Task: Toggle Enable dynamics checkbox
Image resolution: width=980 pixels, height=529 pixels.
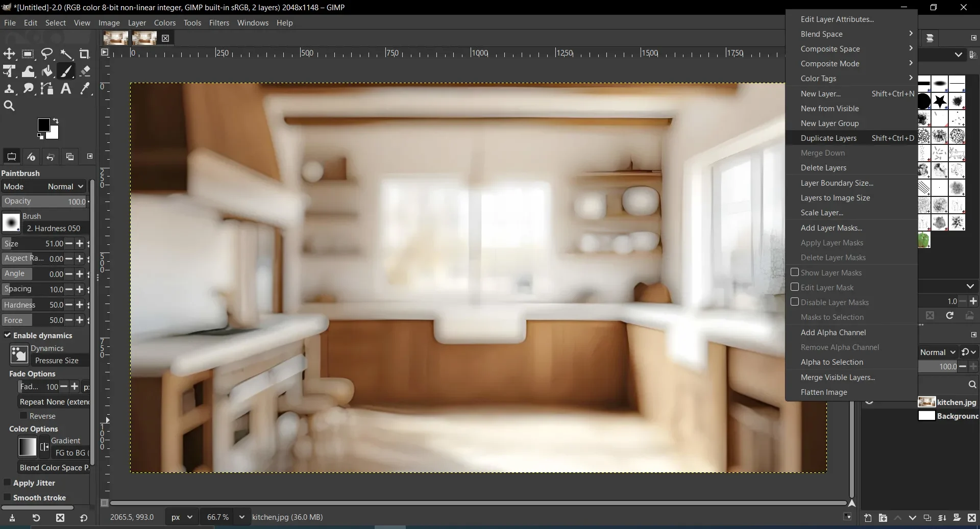Action: pyautogui.click(x=8, y=335)
